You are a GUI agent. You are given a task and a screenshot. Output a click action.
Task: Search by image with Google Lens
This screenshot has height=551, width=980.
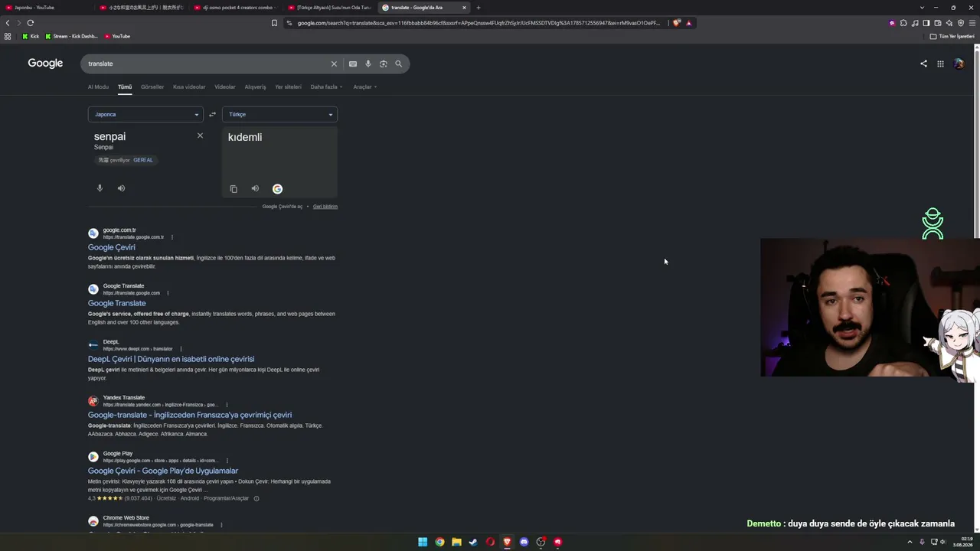384,64
